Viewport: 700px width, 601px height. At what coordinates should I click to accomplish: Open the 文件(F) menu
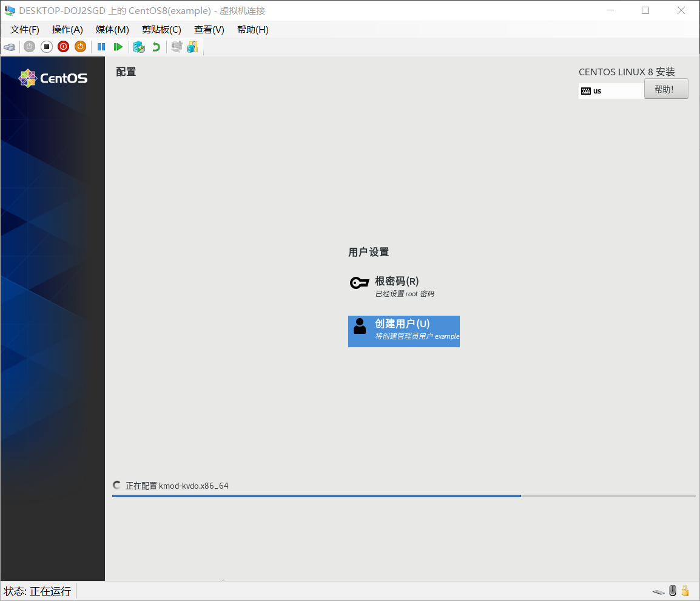(24, 30)
